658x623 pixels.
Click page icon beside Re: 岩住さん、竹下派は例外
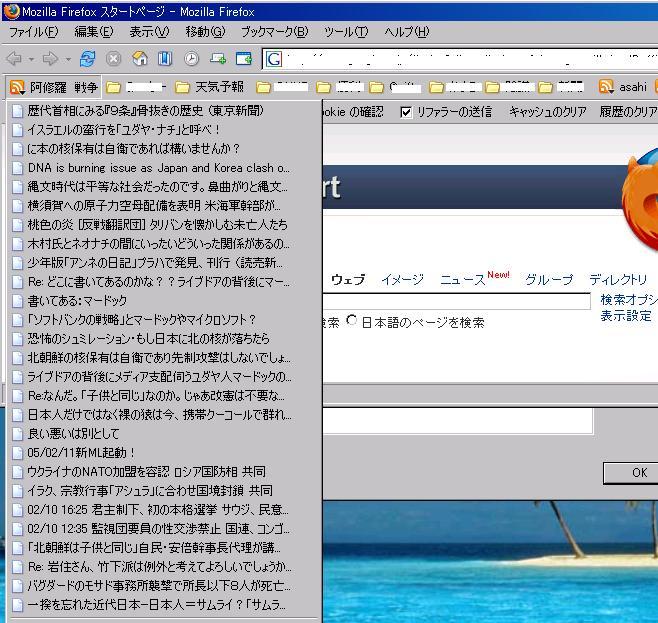tap(17, 567)
